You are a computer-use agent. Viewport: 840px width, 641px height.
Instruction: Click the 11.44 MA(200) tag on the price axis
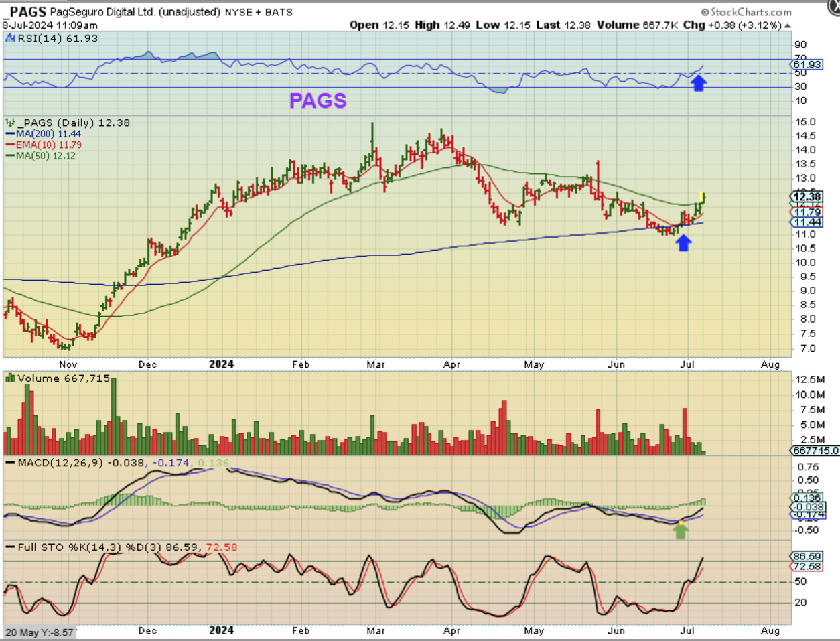tap(807, 222)
